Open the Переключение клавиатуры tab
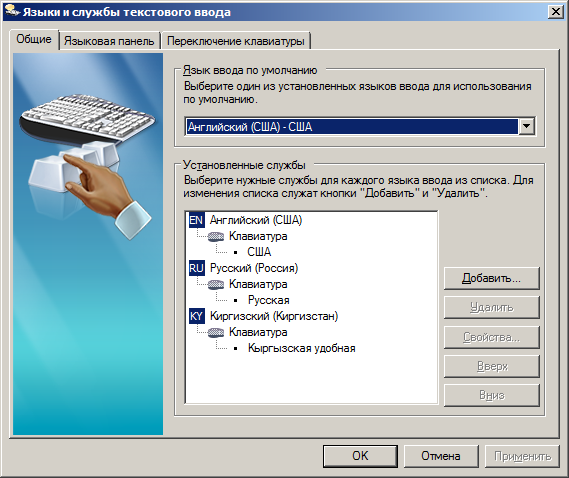This screenshot has height=478, width=569. tap(236, 41)
